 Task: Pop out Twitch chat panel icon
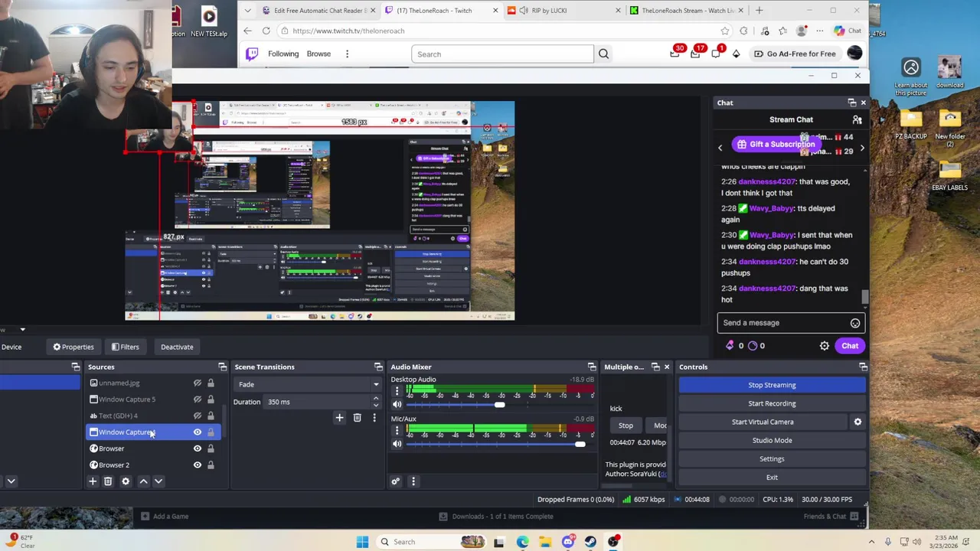tap(851, 103)
